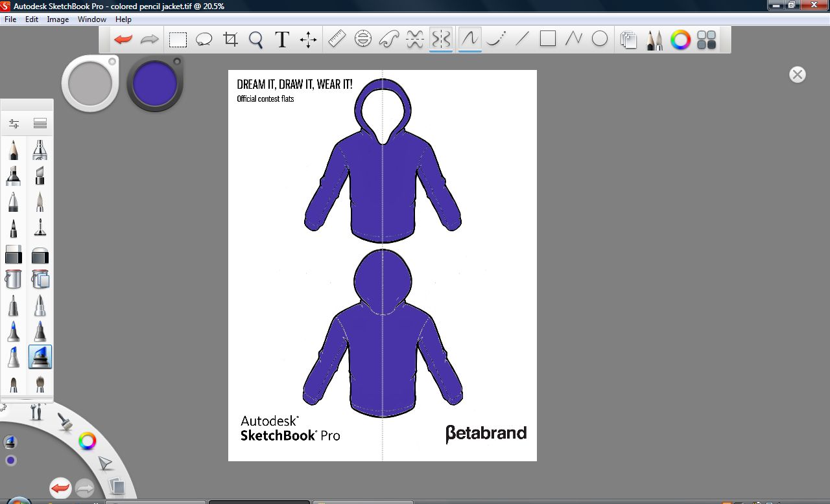Click the Redo arrow in the top toolbar
This screenshot has width=830, height=504.
click(150, 40)
